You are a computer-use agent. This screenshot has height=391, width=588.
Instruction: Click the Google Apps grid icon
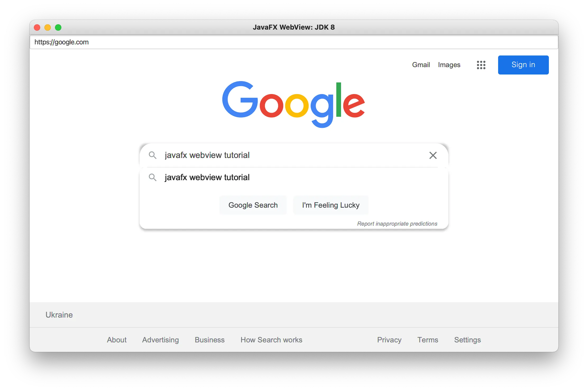[481, 65]
